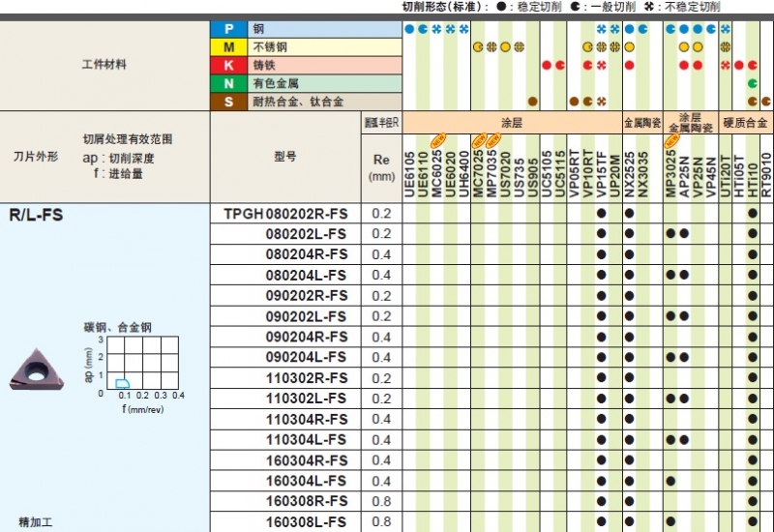This screenshot has width=774, height=532.
Task: Click the 涂层 grade group header
Action: (512, 123)
